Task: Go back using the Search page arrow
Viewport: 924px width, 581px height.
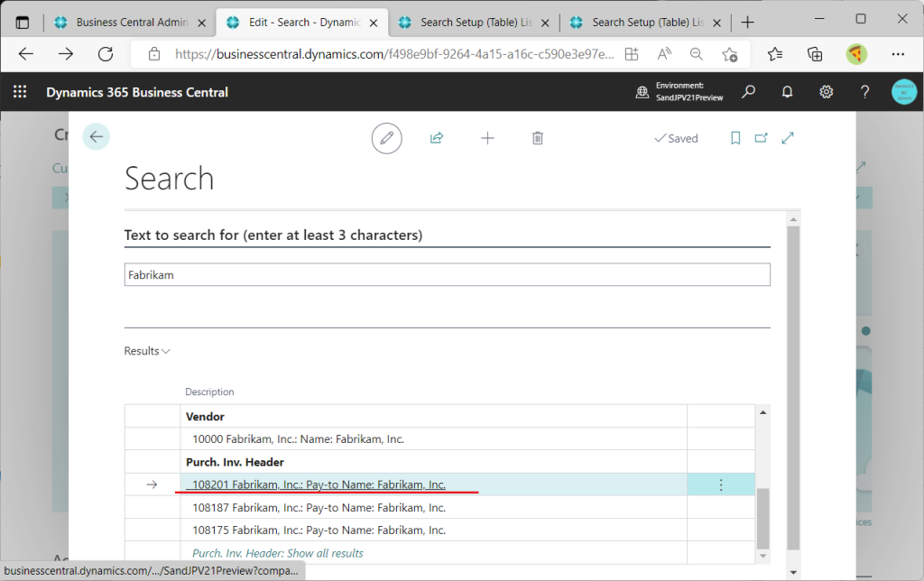Action: tap(96, 137)
